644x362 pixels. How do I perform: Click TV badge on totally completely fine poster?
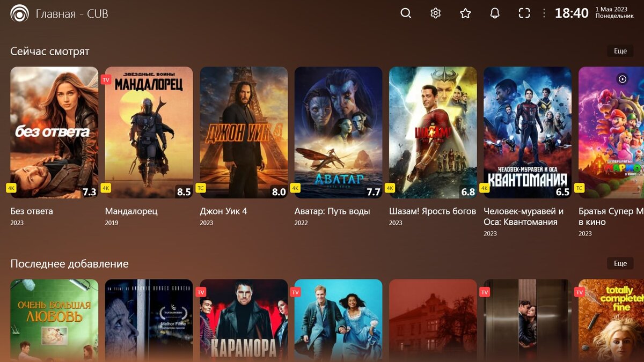(580, 292)
